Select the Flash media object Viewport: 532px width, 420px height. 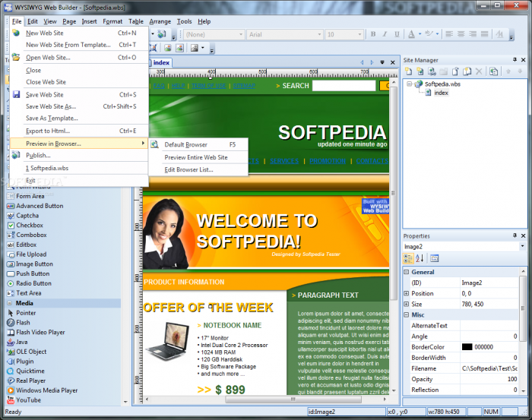click(24, 322)
